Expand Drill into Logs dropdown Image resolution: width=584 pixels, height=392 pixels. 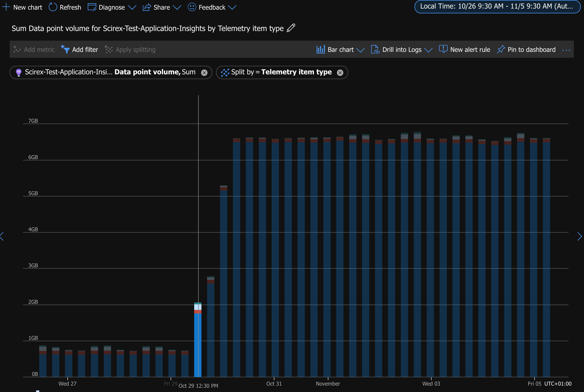pyautogui.click(x=402, y=49)
